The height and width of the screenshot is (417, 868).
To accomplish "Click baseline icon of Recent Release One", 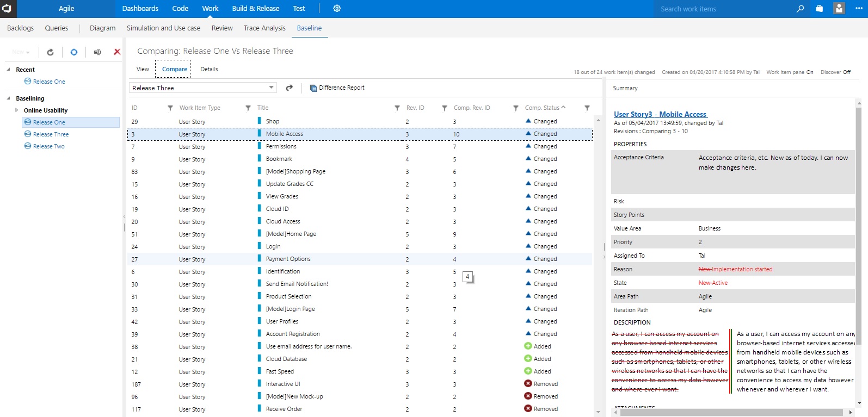I will (28, 81).
